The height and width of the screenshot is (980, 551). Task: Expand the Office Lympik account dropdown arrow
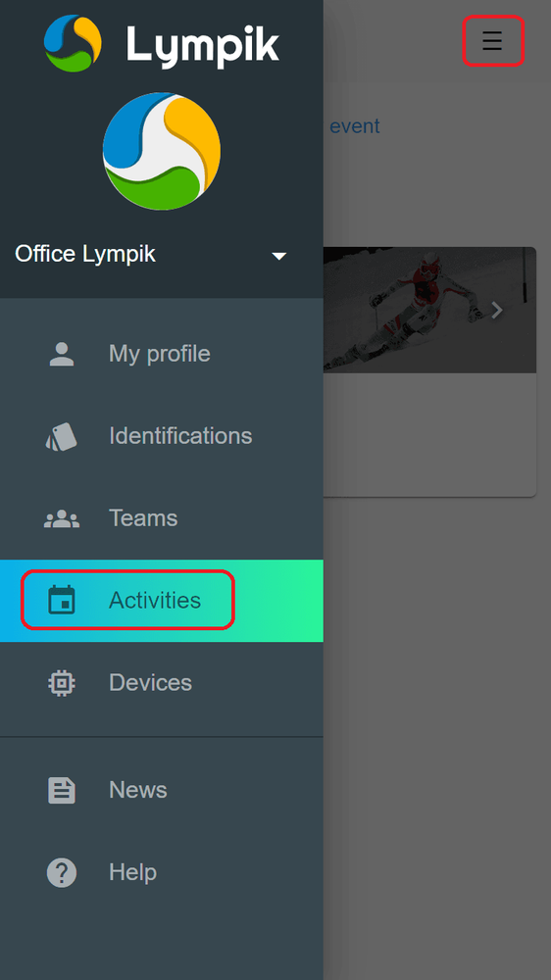pyautogui.click(x=279, y=256)
